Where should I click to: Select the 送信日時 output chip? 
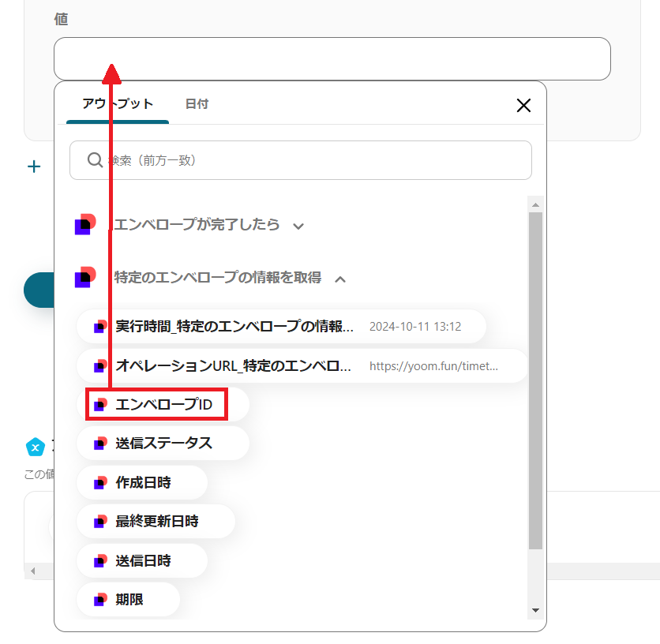[142, 561]
